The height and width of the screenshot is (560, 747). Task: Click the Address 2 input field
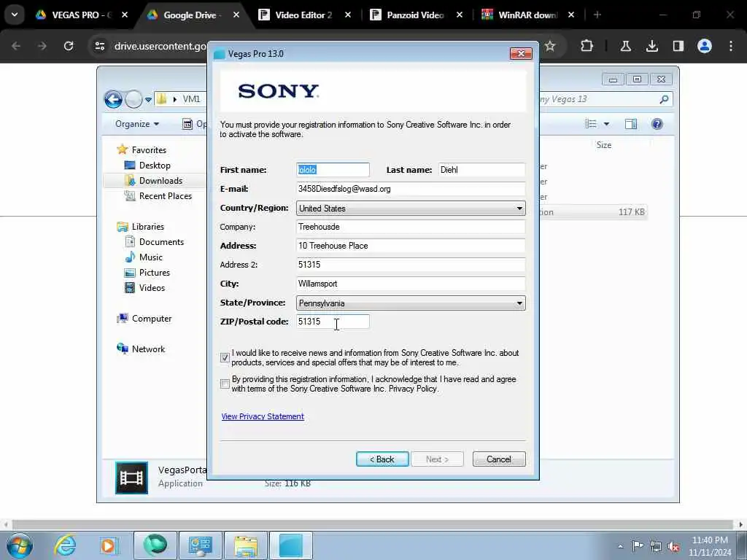(411, 265)
